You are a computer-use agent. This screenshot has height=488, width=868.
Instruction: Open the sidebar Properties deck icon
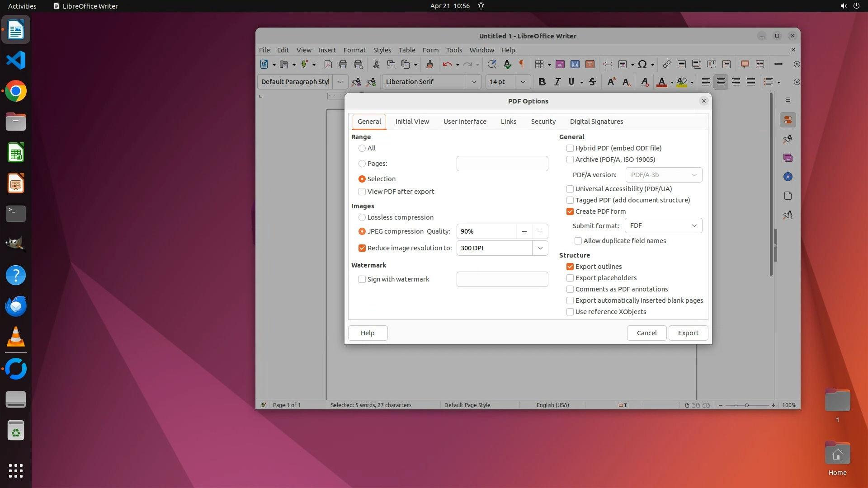pyautogui.click(x=788, y=120)
